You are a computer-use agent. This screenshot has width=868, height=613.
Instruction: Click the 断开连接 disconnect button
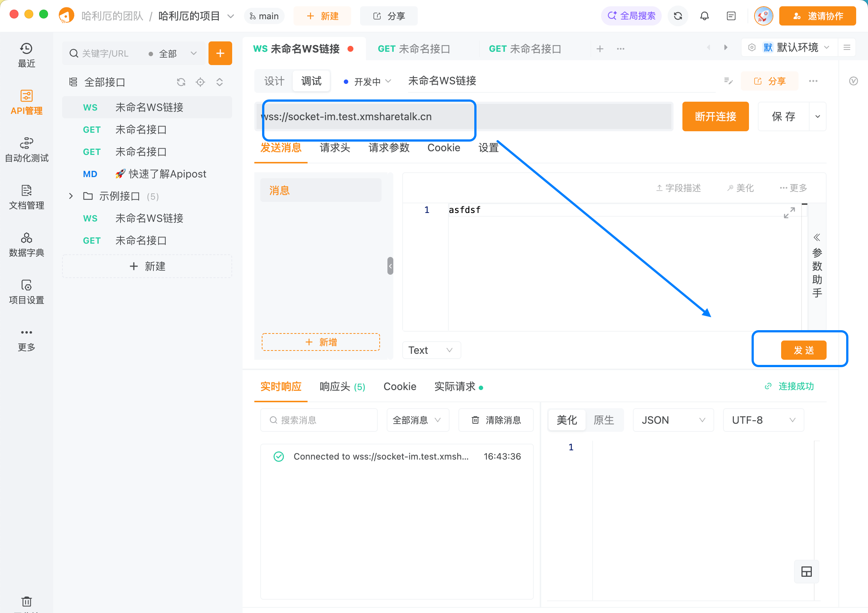point(715,116)
